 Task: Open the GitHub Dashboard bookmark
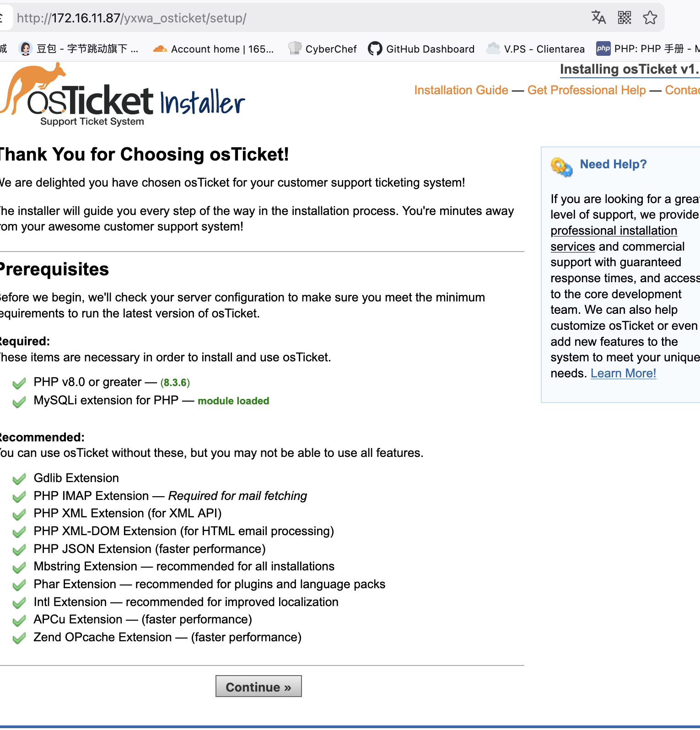[421, 49]
